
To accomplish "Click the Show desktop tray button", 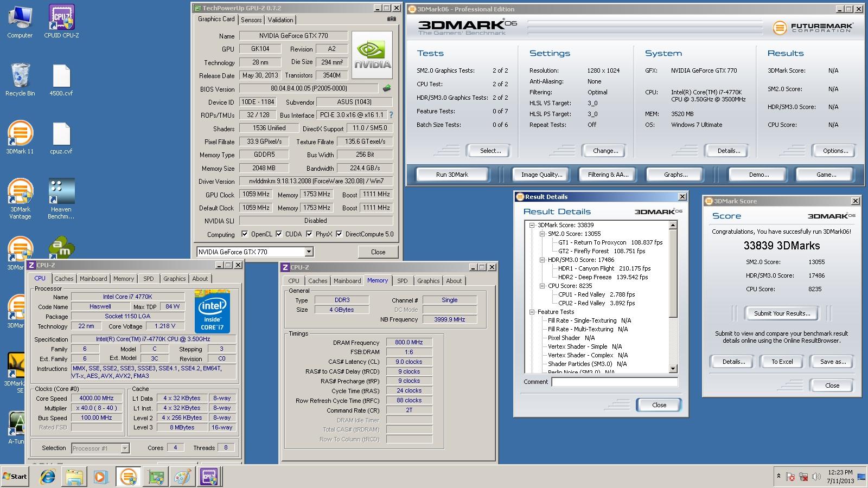I will (x=862, y=477).
